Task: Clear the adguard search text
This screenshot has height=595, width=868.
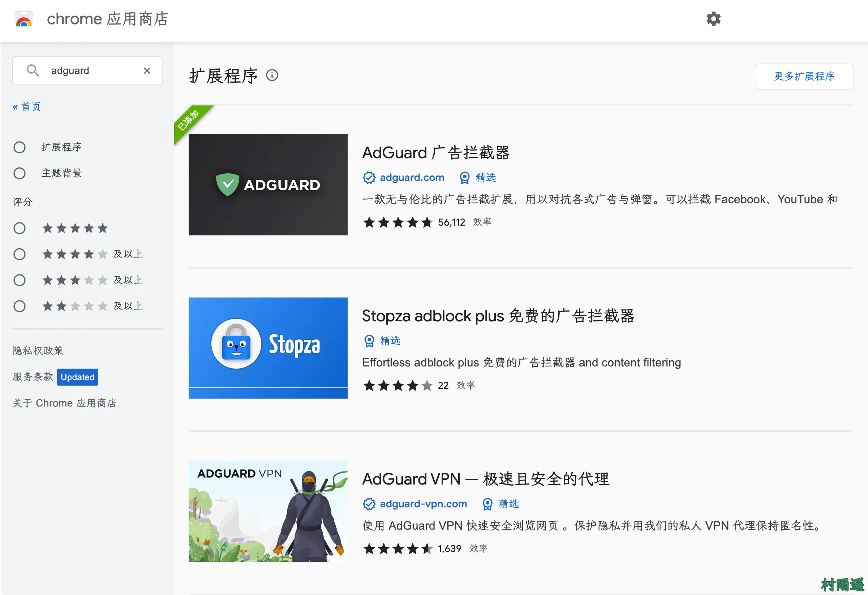Action: (x=147, y=70)
